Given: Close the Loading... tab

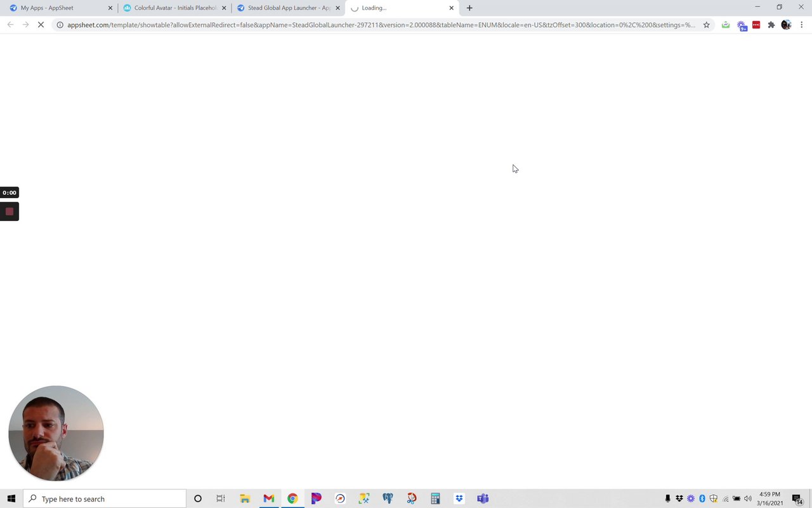Looking at the screenshot, I should (452, 8).
